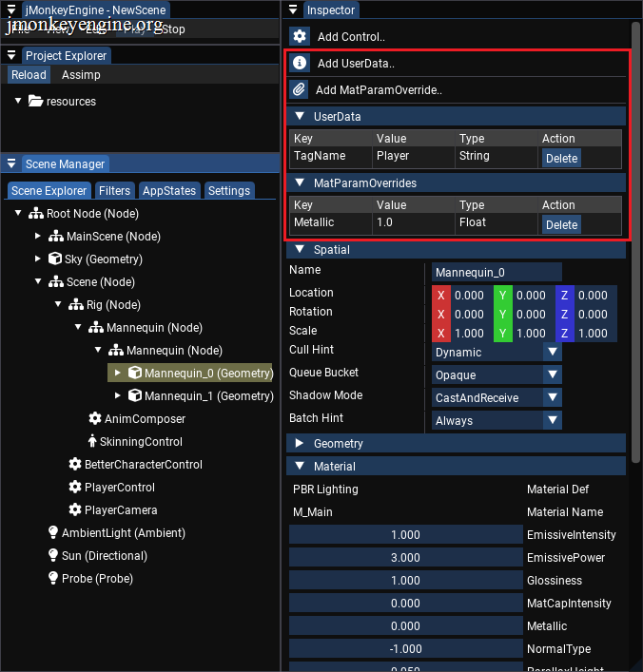The width and height of the screenshot is (643, 672).
Task: Click the gear icon beside Add Control
Action: [x=300, y=36]
